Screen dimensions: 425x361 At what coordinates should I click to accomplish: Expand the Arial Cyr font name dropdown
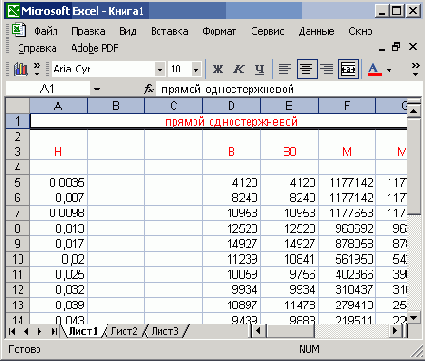click(x=160, y=70)
